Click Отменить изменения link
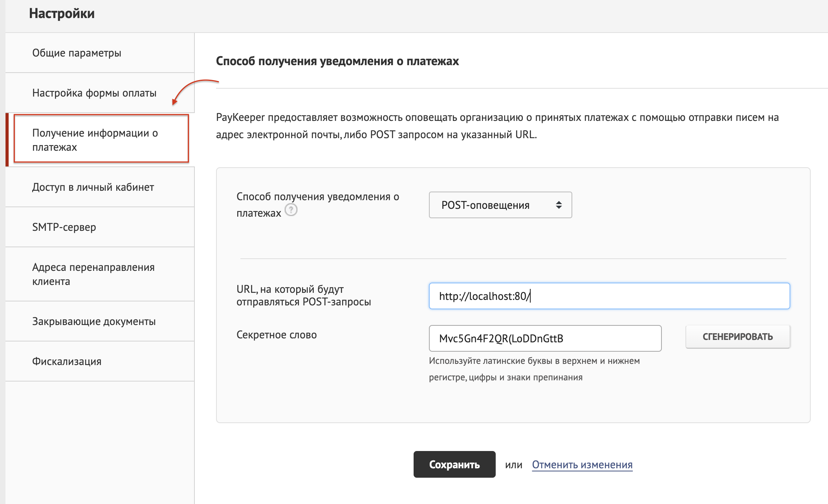This screenshot has width=828, height=504. coord(582,465)
